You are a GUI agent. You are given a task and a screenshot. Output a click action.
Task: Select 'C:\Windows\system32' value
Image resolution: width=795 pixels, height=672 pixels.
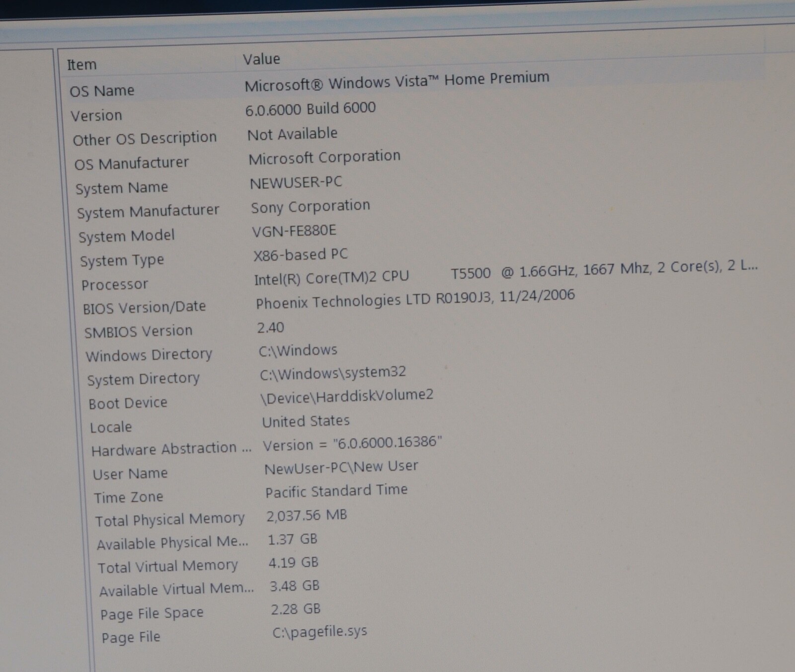pos(333,373)
